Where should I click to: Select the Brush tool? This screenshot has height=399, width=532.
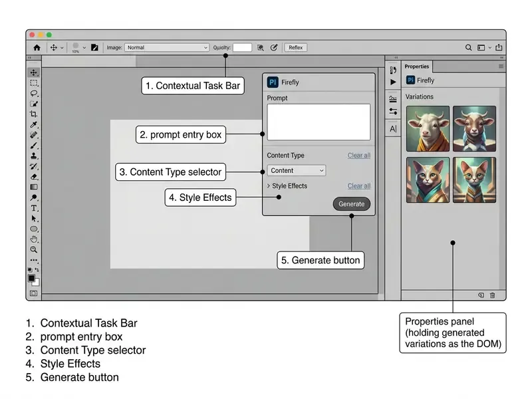[x=34, y=146]
